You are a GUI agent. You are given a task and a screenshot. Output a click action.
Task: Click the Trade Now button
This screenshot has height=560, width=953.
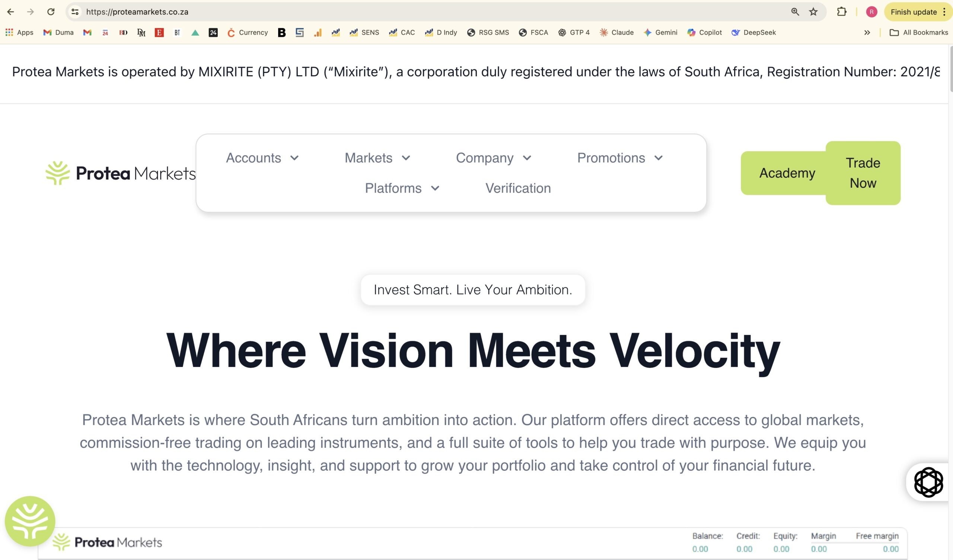tap(863, 173)
